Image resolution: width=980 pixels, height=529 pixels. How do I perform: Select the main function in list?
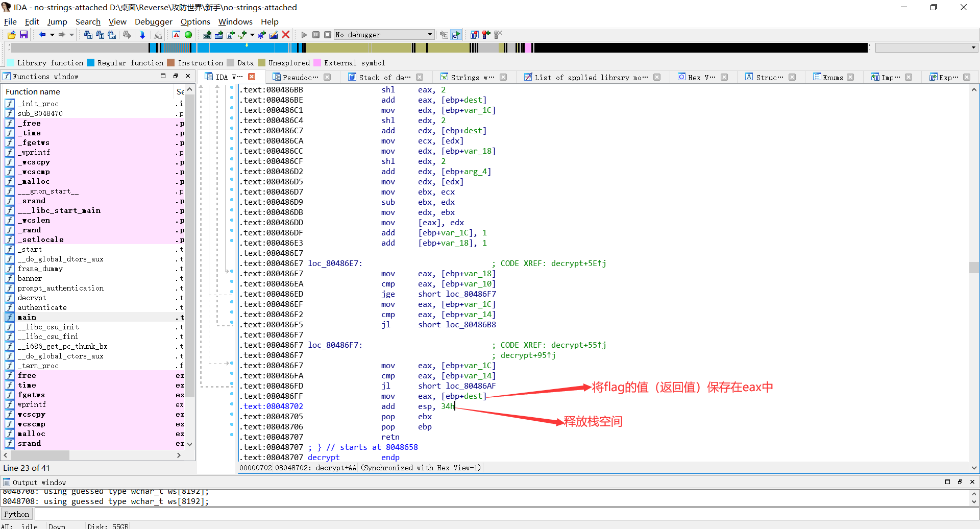pos(27,317)
